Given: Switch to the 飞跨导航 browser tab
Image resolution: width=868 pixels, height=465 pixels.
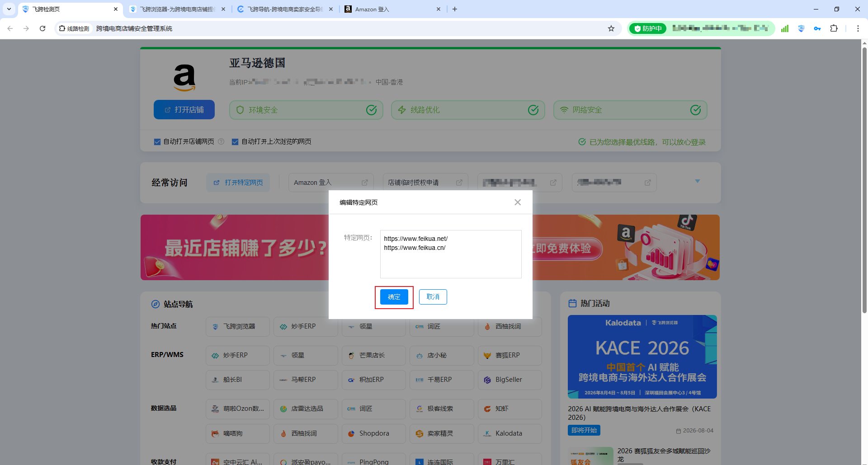Looking at the screenshot, I should point(285,9).
